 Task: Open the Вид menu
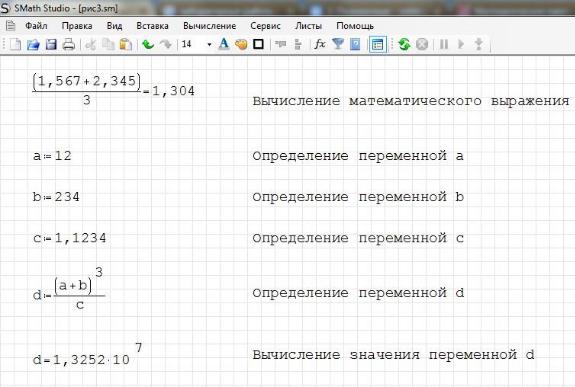point(114,26)
